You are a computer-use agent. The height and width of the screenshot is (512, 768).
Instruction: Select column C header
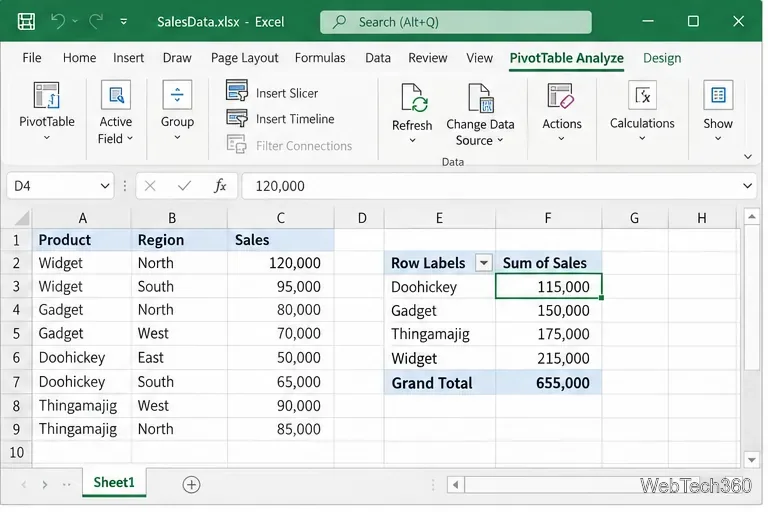281,218
